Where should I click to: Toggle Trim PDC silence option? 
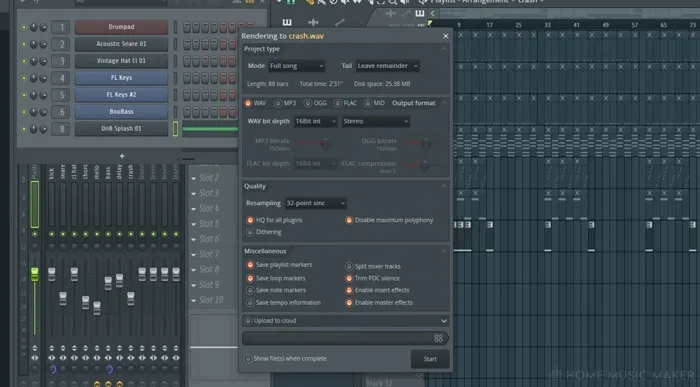click(349, 279)
